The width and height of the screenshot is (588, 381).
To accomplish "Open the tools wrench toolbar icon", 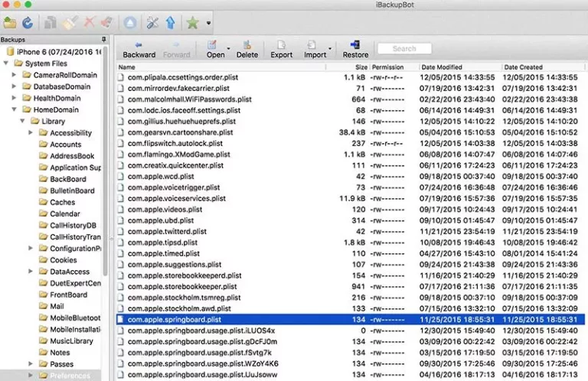I will (x=152, y=23).
